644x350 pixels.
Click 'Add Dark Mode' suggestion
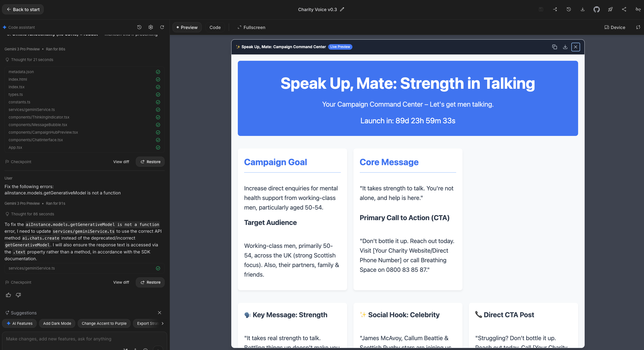click(x=57, y=323)
